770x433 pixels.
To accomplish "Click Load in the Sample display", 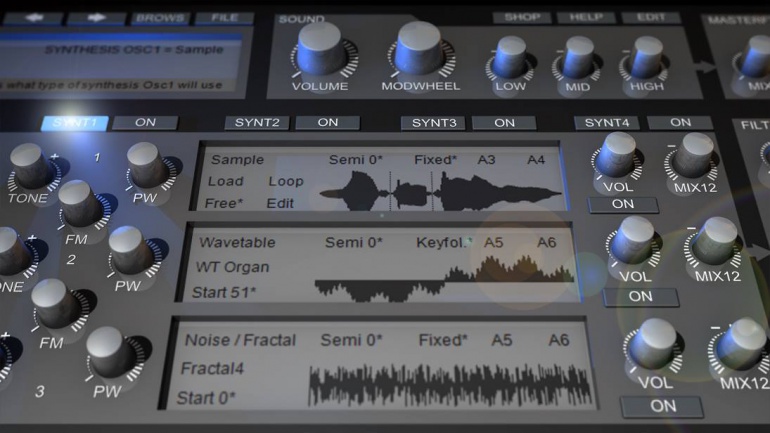I will [226, 182].
